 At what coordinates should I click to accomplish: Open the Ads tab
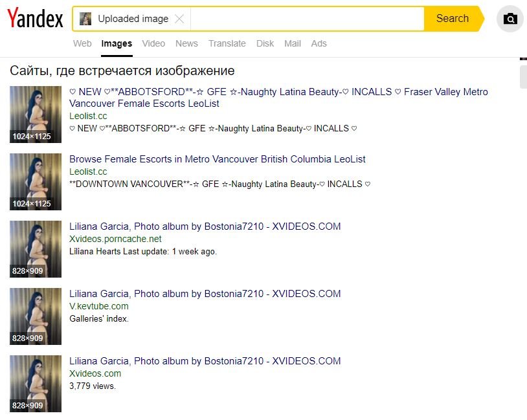(x=319, y=43)
